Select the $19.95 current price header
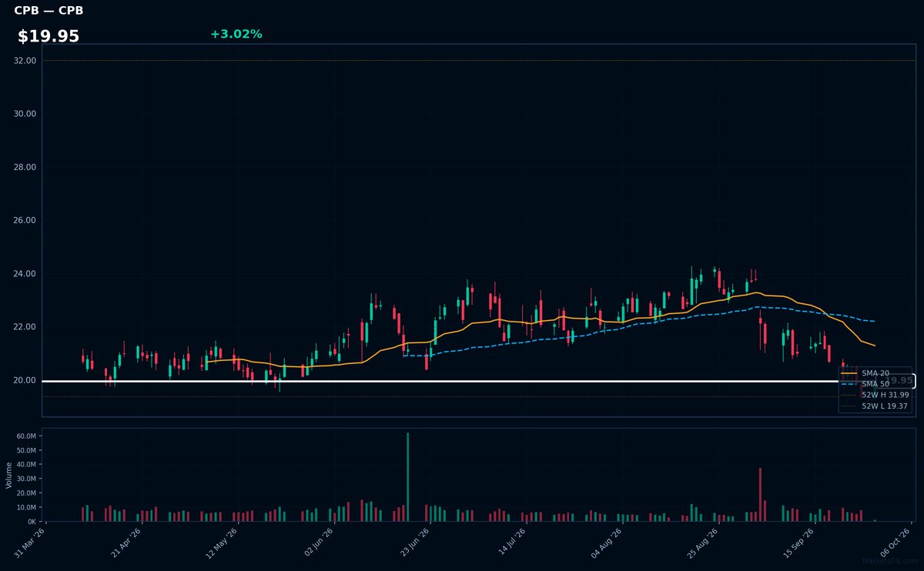This screenshot has height=571, width=924. click(x=49, y=36)
